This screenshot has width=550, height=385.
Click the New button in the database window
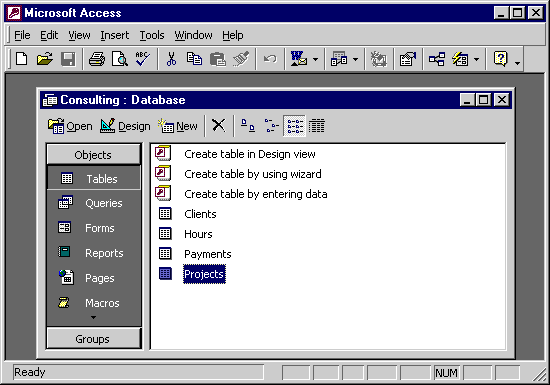(x=177, y=126)
